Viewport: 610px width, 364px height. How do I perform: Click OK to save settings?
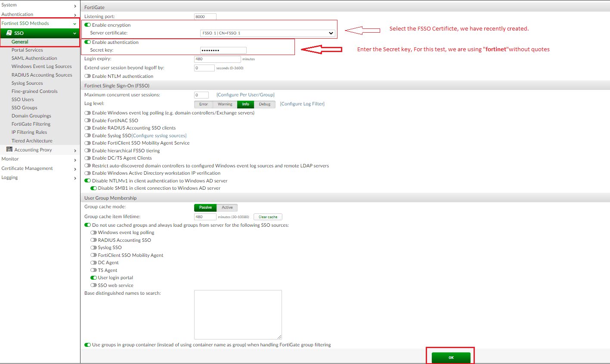pos(451,358)
